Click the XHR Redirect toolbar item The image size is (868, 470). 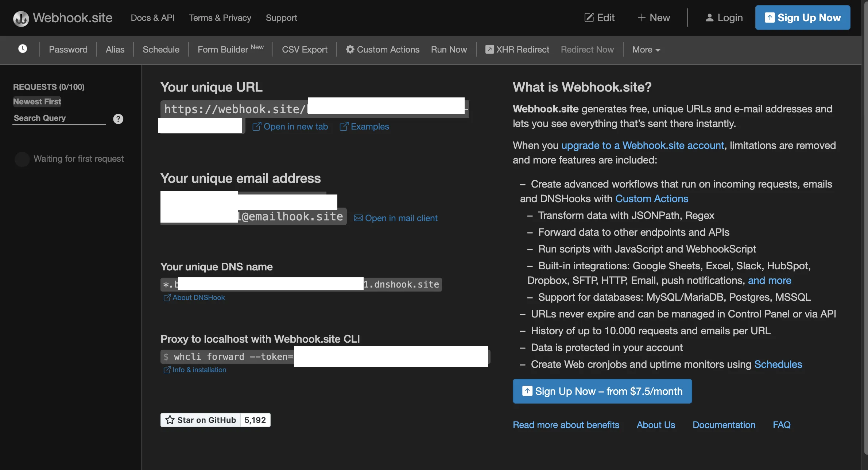(517, 49)
